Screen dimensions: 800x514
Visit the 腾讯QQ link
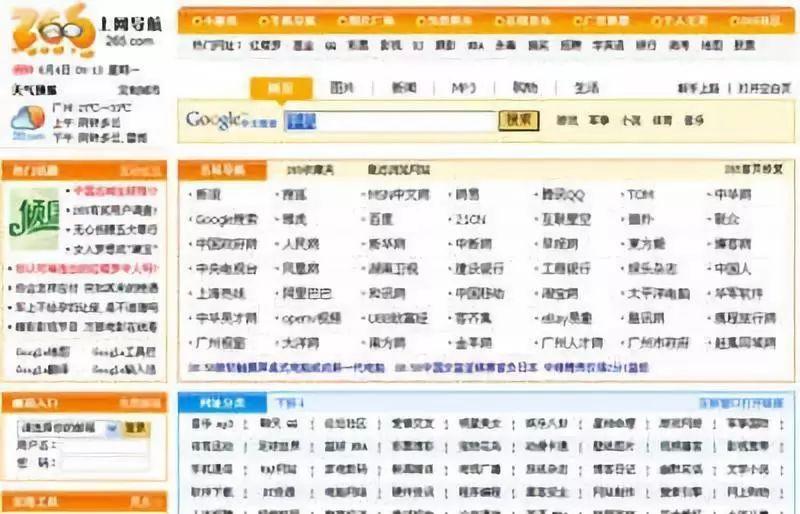[x=563, y=194]
